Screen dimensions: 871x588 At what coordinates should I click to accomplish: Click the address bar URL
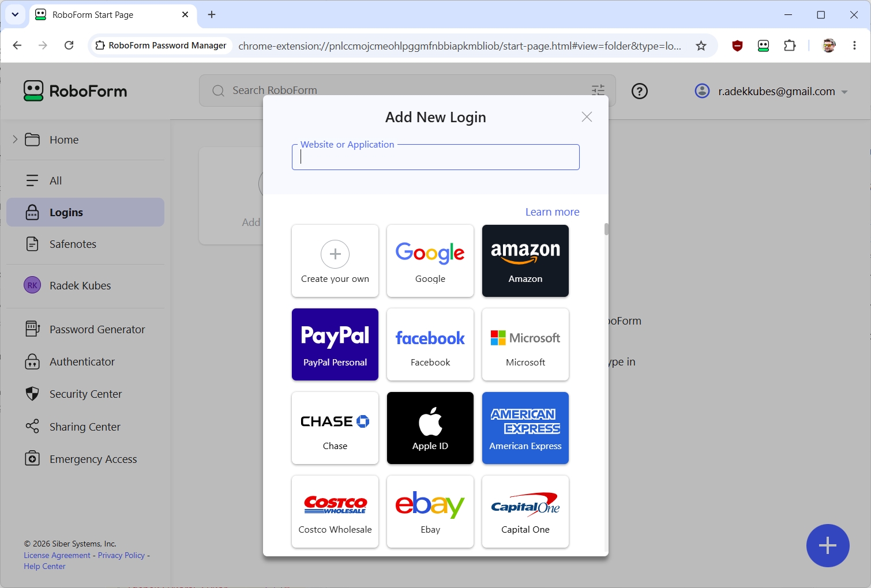pos(460,46)
